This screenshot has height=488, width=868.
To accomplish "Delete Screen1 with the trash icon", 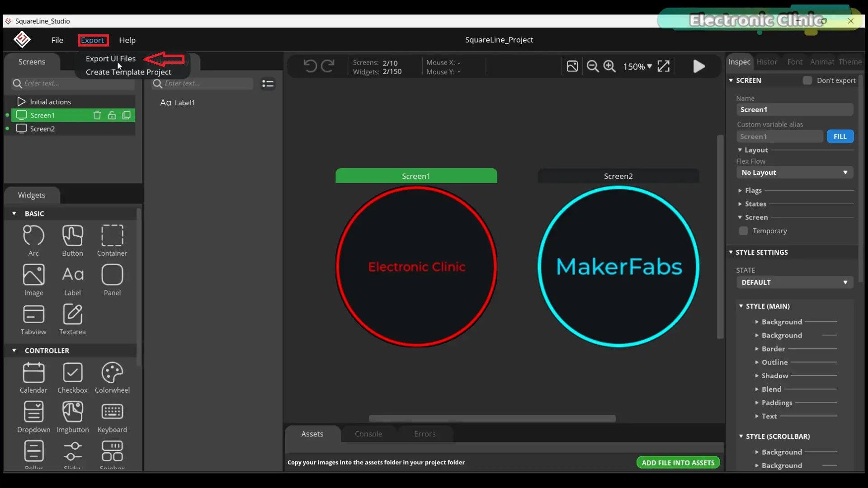I will tap(97, 115).
